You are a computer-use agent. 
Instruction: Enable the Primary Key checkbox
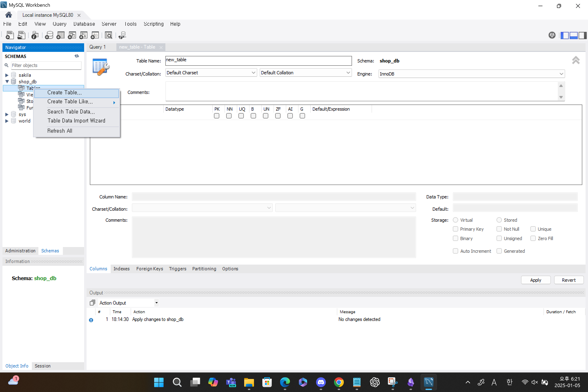point(455,229)
